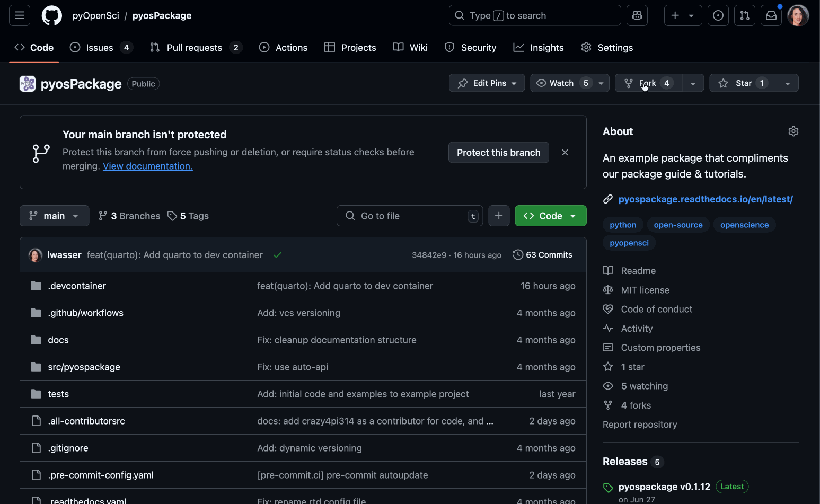
Task: Select the pyopensci topic tag
Action: point(629,243)
